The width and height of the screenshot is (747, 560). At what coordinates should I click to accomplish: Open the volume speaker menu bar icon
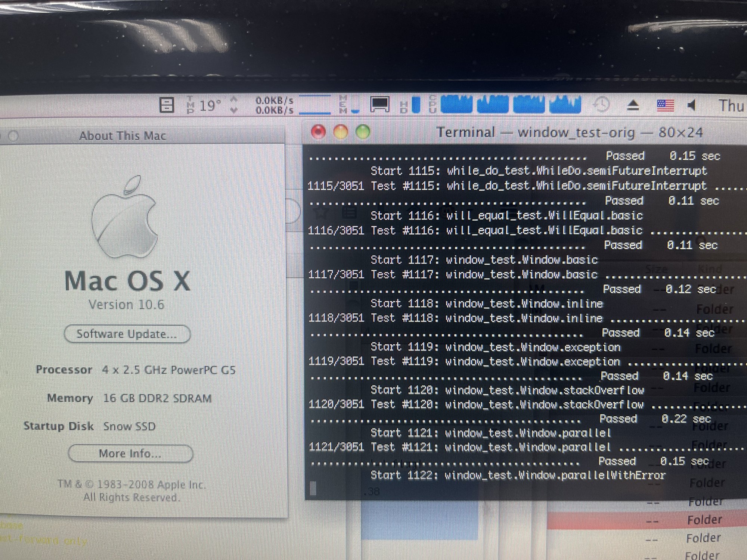click(x=692, y=105)
